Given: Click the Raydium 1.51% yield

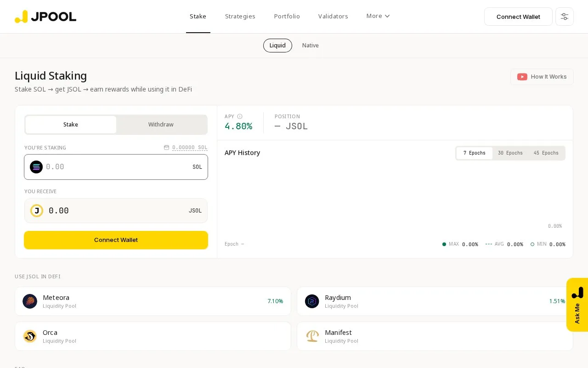Looking at the screenshot, I should coord(557,301).
